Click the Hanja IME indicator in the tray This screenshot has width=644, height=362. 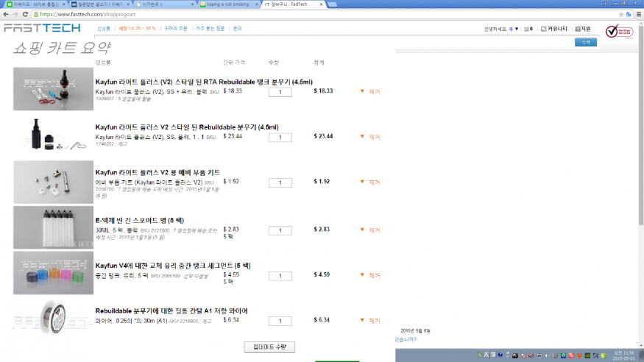point(493,355)
